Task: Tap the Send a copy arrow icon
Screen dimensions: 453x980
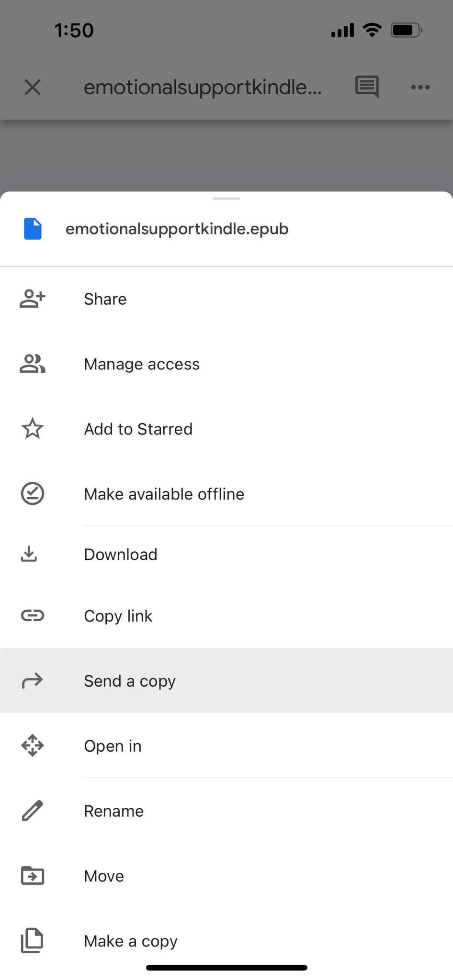Action: (x=32, y=680)
